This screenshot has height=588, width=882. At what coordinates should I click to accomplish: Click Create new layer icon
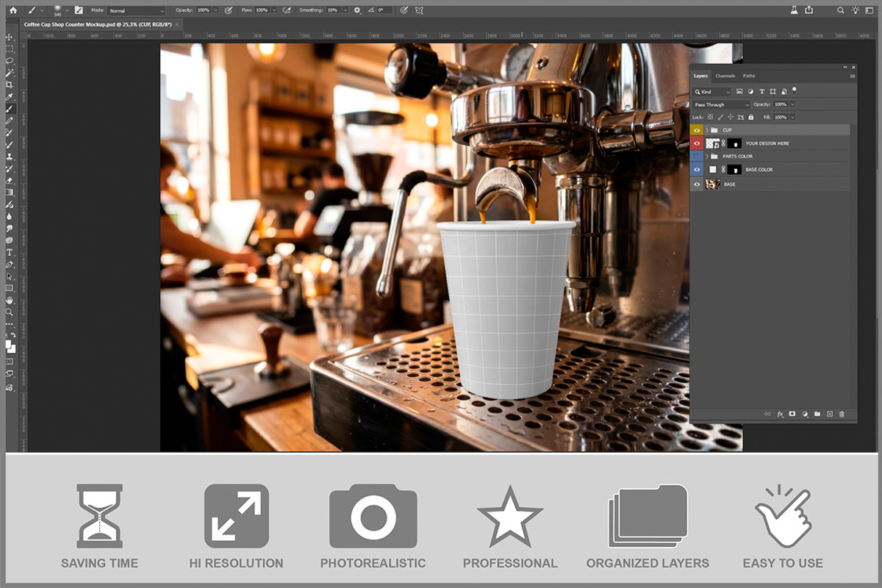[x=830, y=414]
